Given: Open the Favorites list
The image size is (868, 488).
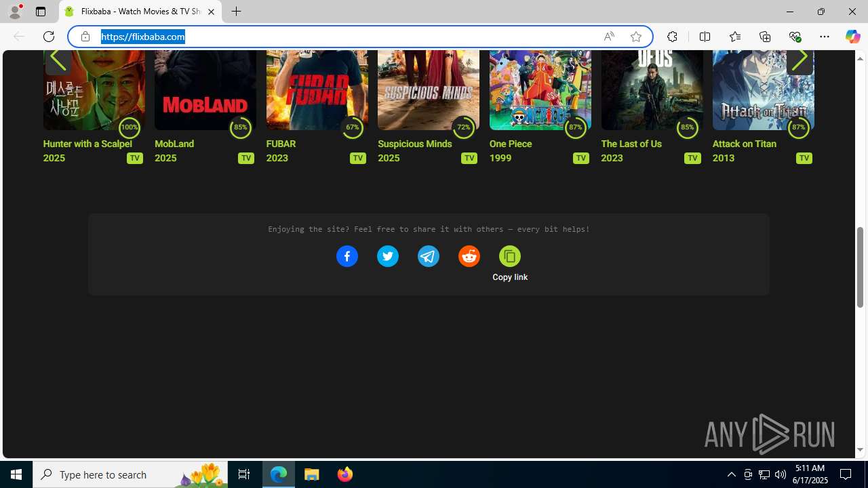Looking at the screenshot, I should (x=734, y=37).
